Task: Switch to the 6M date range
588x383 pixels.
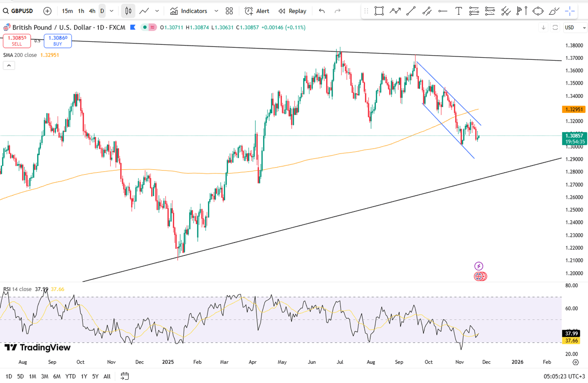Action: (x=57, y=376)
